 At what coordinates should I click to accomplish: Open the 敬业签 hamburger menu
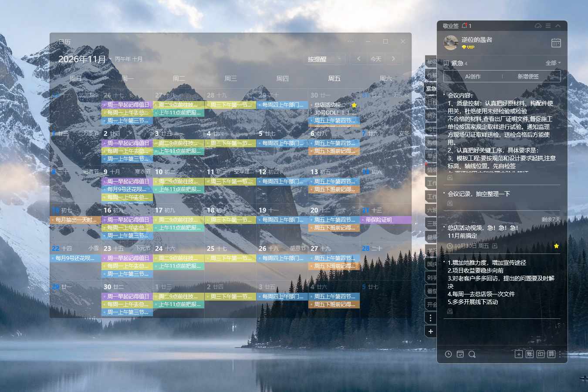548,26
